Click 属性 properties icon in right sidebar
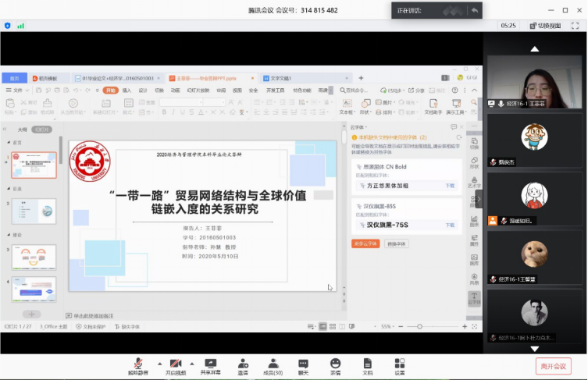 [474, 240]
